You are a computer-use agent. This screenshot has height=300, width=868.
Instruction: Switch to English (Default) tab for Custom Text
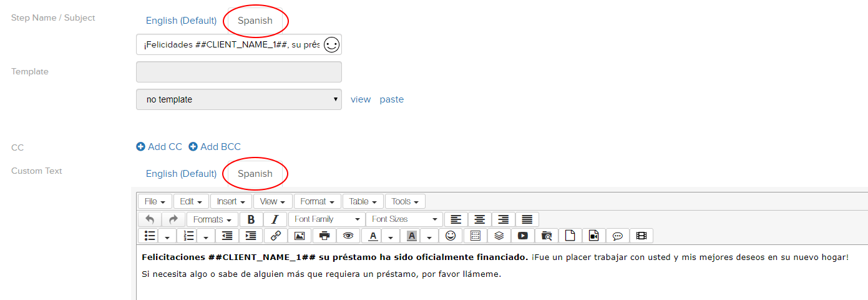tap(181, 174)
